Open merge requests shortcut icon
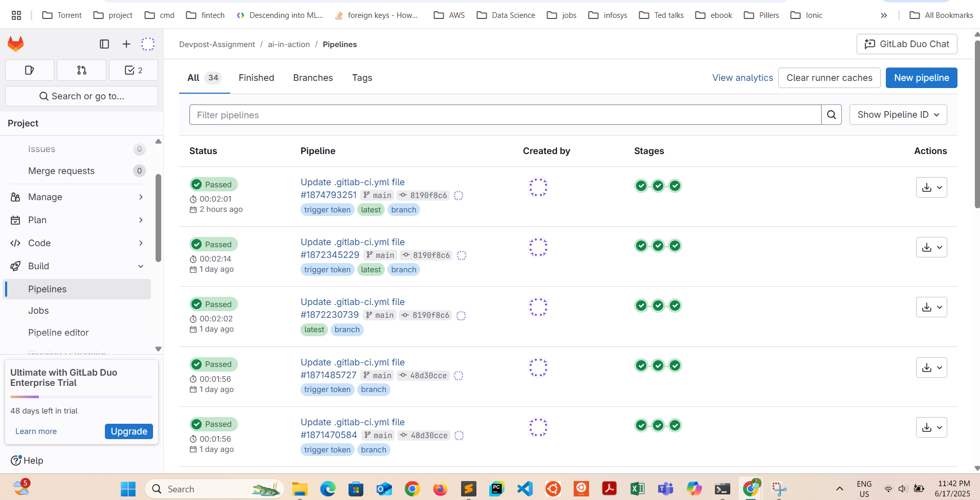 click(x=82, y=70)
